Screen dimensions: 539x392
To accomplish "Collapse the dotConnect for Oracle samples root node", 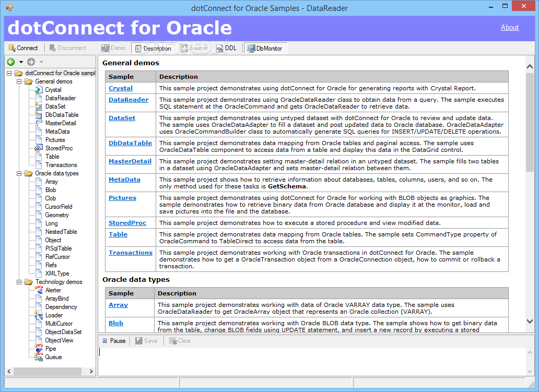I will click(9, 73).
